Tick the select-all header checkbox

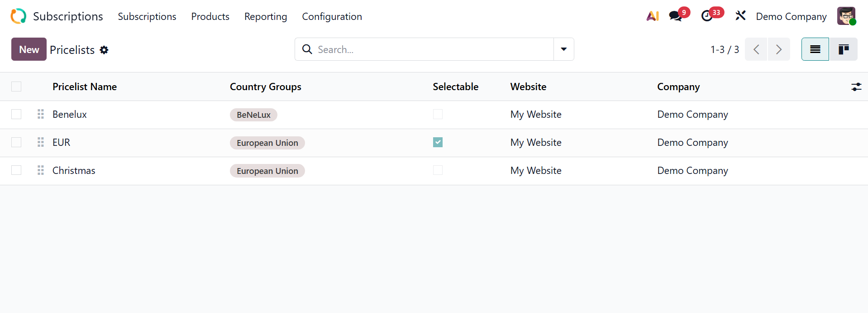pyautogui.click(x=16, y=87)
